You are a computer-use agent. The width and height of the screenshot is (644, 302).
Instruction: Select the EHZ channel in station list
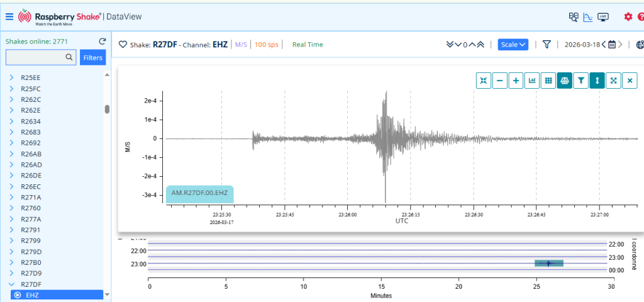tap(31, 294)
